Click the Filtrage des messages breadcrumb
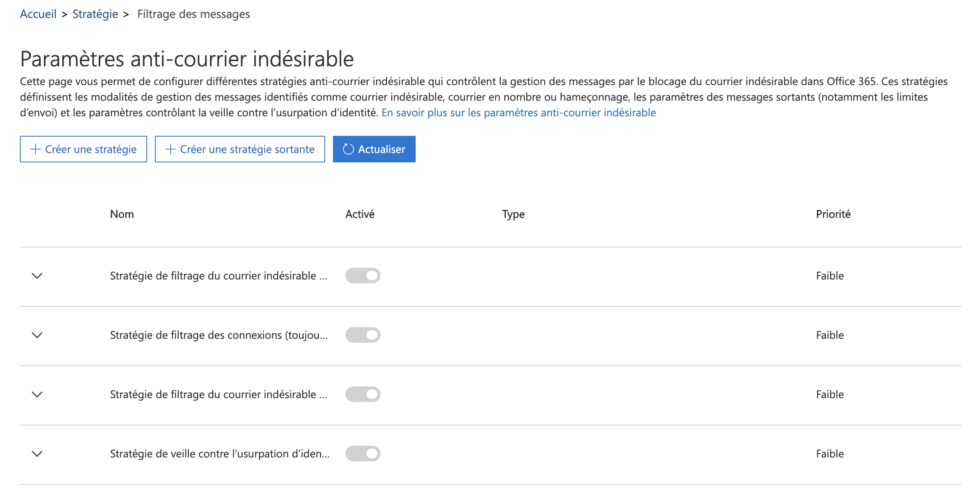This screenshot has height=500, width=980. (194, 14)
